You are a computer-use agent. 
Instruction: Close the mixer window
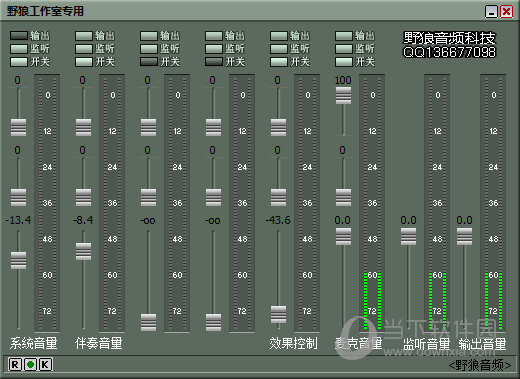coord(507,12)
